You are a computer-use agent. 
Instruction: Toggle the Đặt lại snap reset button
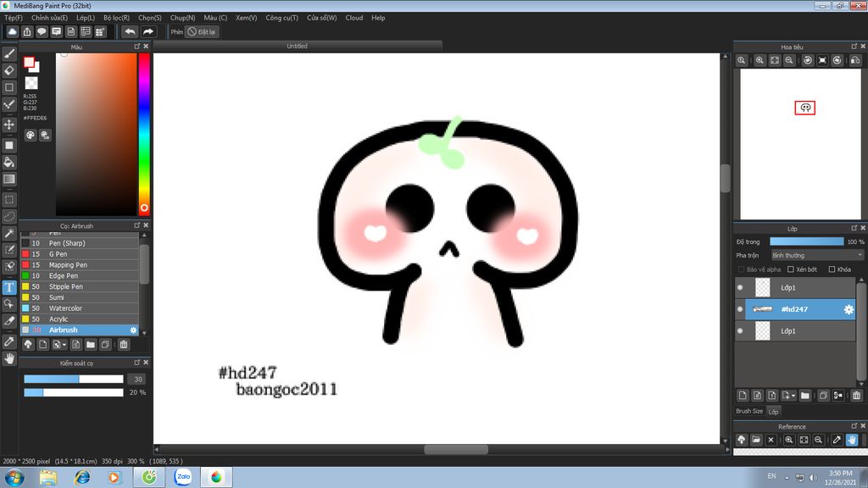202,32
